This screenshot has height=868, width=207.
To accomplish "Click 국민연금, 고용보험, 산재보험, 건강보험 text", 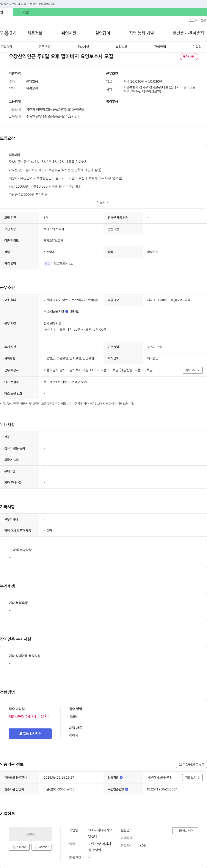I will [69, 359].
